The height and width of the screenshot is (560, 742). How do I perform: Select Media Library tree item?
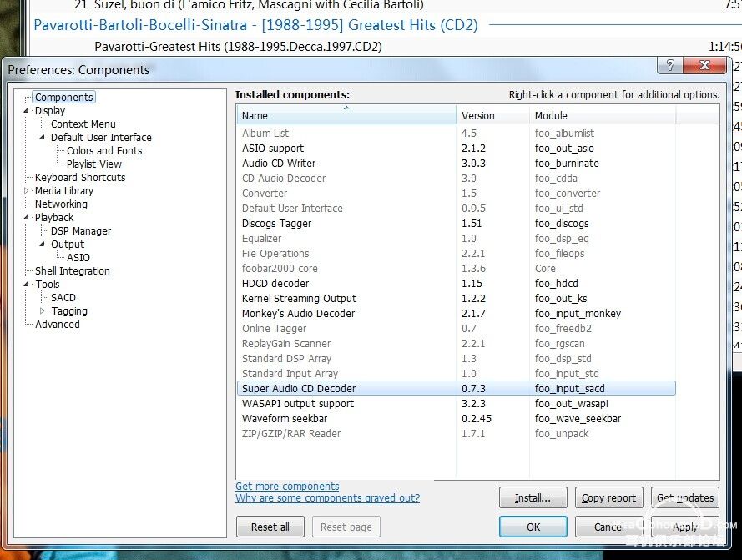(x=64, y=191)
